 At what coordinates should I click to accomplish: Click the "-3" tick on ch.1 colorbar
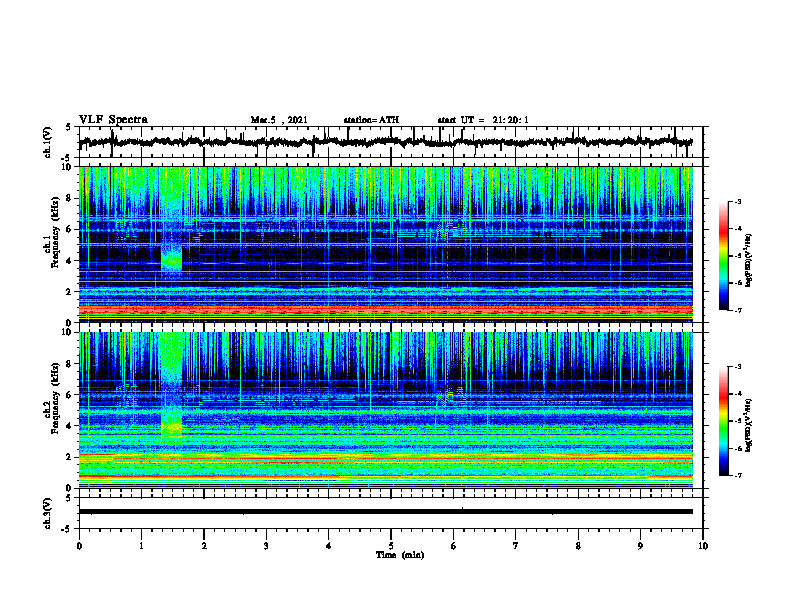738,201
